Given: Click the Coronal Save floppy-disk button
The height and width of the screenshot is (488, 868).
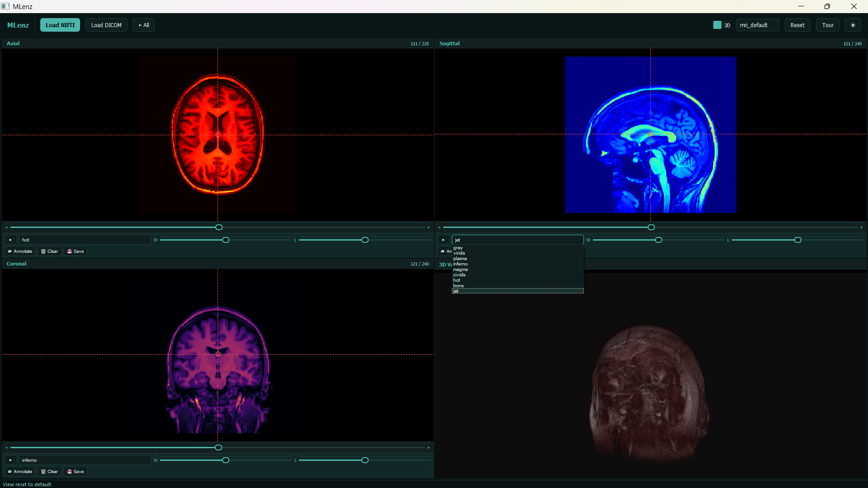Looking at the screenshot, I should coord(76,472).
